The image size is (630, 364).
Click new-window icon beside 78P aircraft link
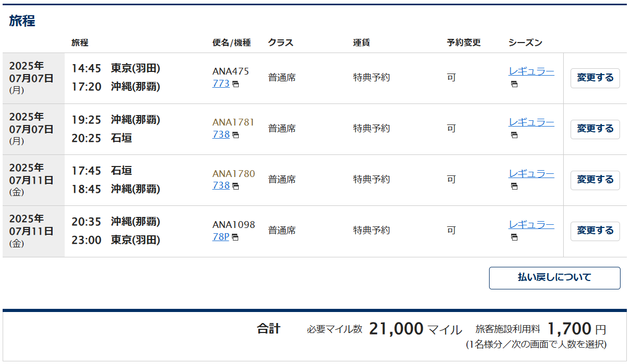pos(236,237)
